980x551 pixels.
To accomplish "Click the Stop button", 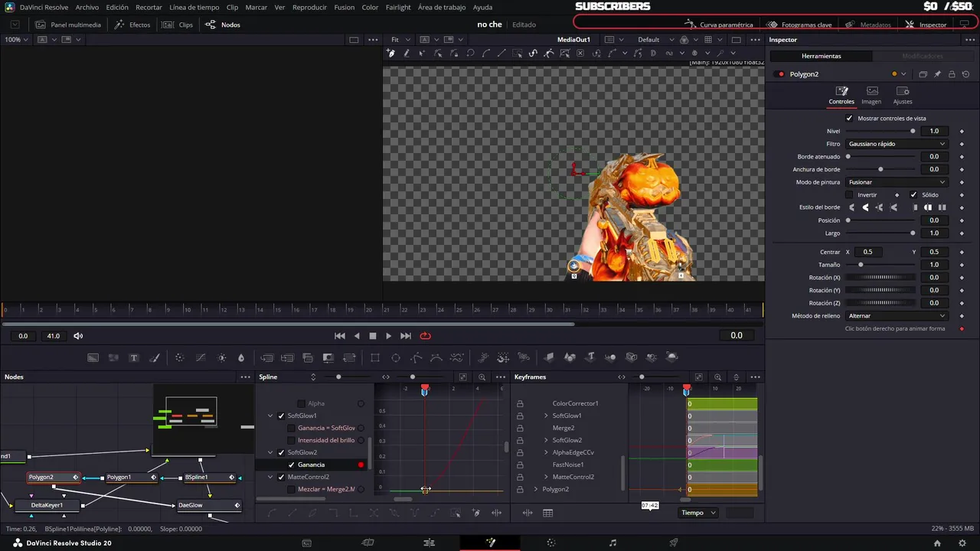I will tap(373, 336).
